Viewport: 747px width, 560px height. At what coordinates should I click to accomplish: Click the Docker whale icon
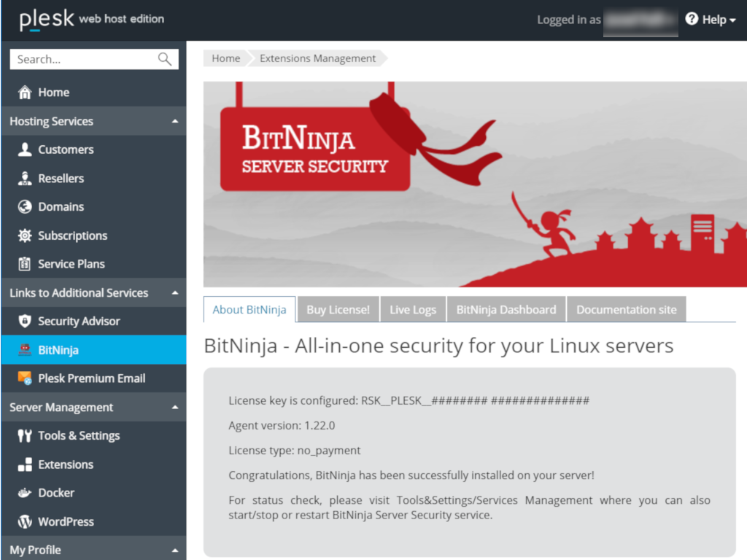tap(25, 493)
